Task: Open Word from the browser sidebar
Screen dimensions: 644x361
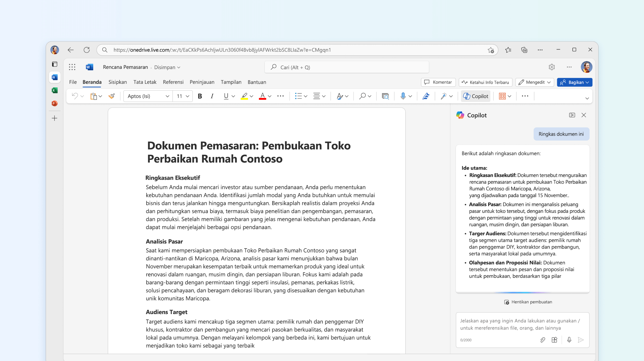Action: pyautogui.click(x=55, y=77)
